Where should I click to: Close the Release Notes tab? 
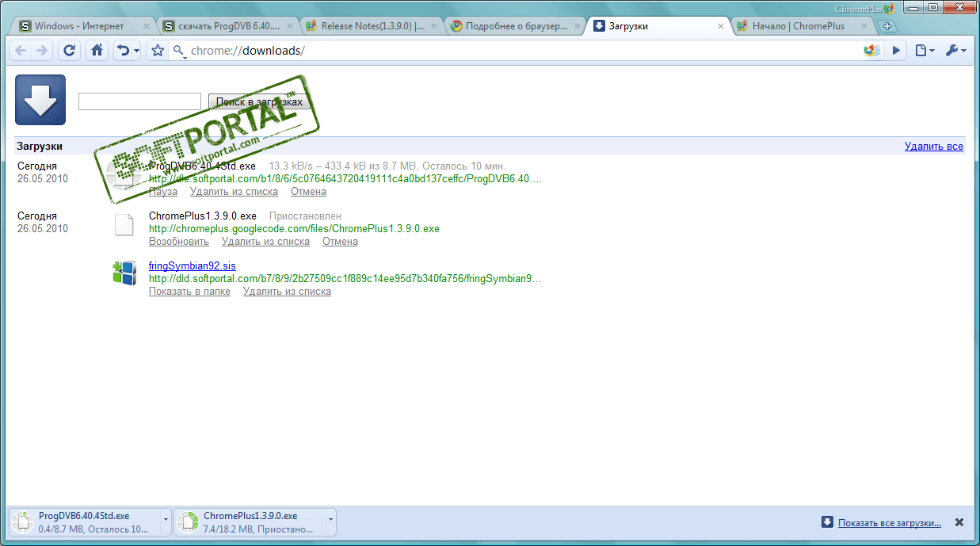[433, 26]
